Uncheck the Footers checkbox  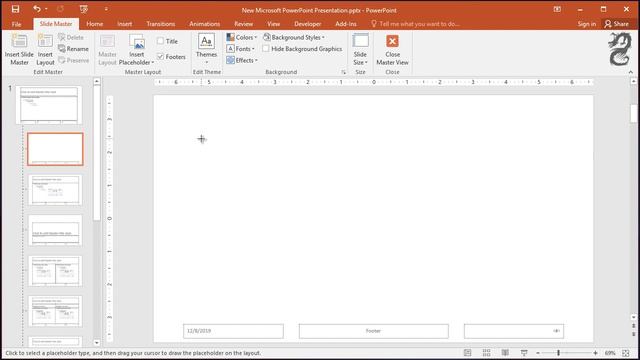pyautogui.click(x=160, y=57)
